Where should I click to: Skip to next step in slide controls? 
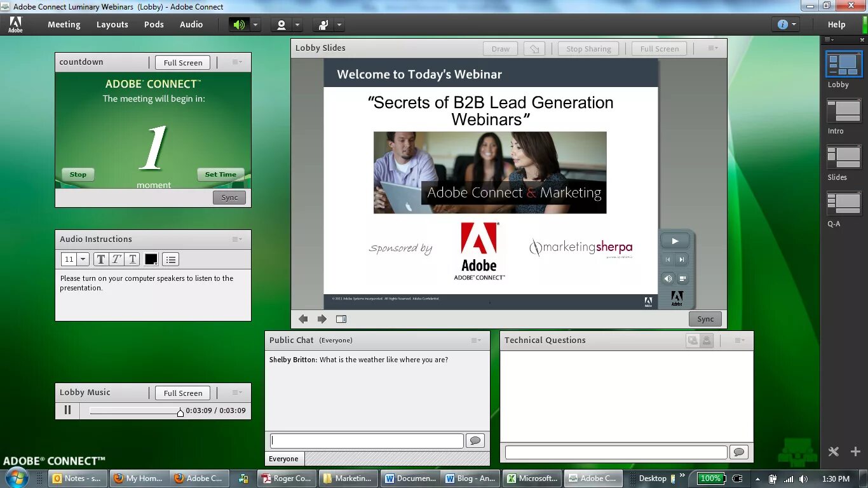click(x=682, y=259)
